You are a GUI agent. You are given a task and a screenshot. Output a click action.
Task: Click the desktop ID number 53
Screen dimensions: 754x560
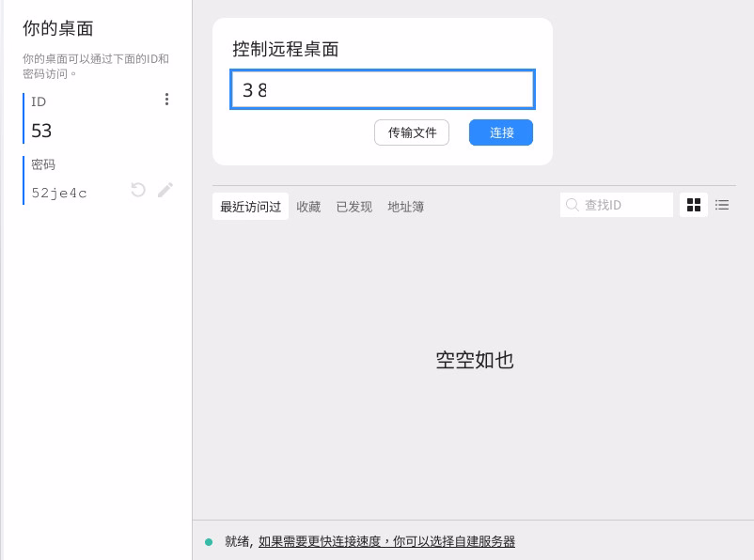pos(41,131)
